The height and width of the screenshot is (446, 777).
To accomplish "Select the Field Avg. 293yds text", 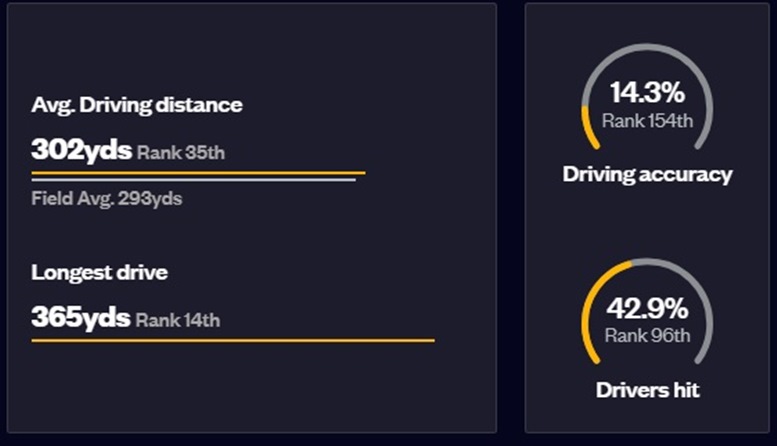I will [x=106, y=198].
